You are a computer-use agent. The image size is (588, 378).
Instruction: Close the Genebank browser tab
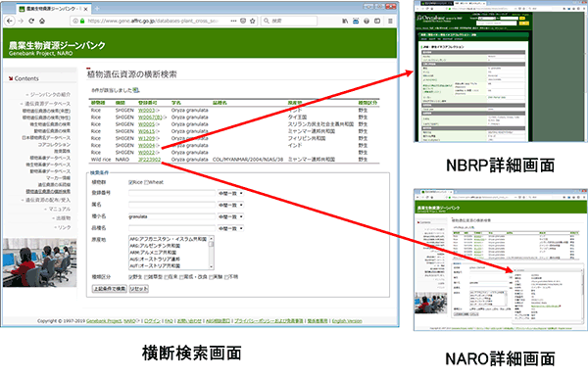coord(86,9)
